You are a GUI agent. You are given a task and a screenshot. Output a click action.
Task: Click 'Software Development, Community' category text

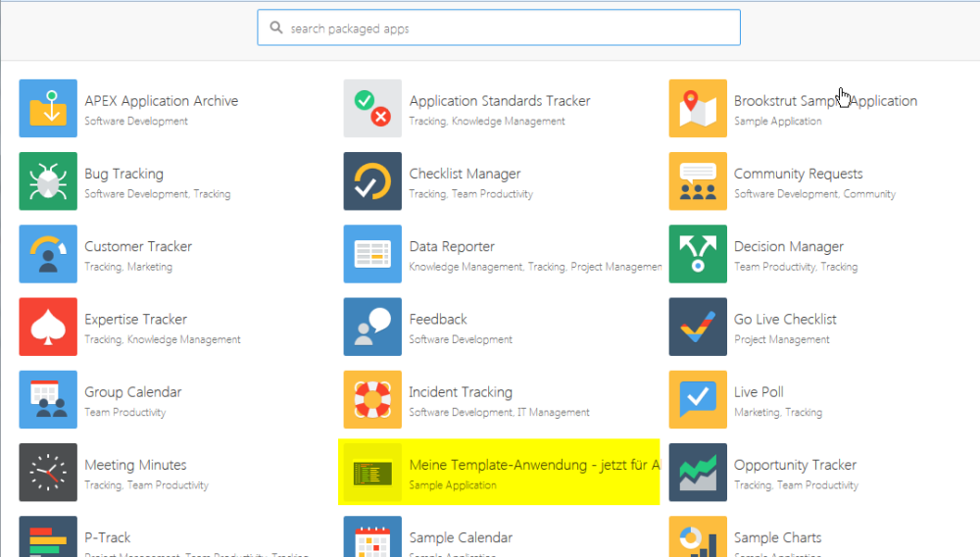pyautogui.click(x=814, y=194)
